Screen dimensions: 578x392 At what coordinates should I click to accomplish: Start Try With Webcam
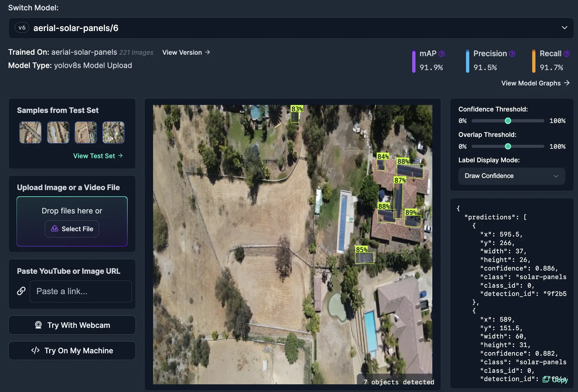(x=72, y=325)
